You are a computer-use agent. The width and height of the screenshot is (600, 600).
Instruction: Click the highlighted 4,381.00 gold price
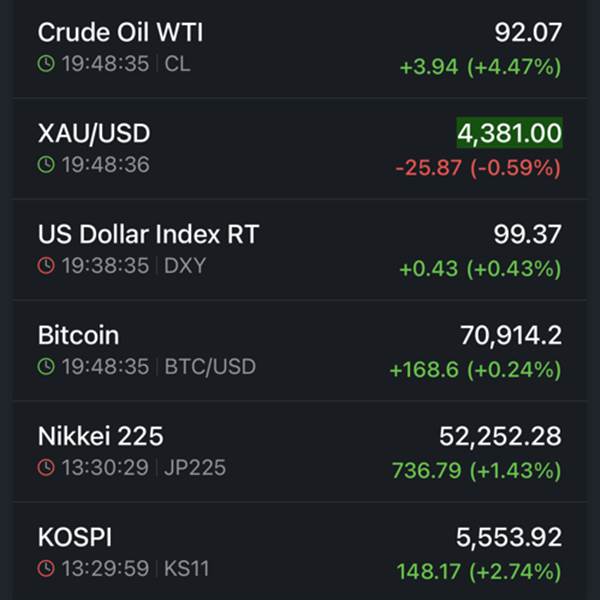point(509,133)
